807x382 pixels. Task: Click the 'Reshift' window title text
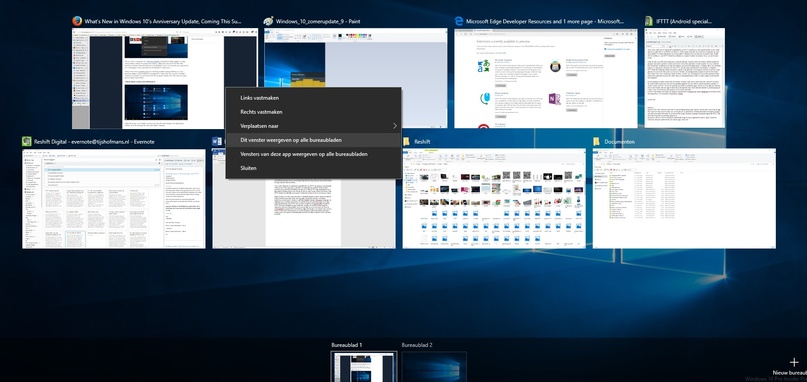click(x=422, y=142)
